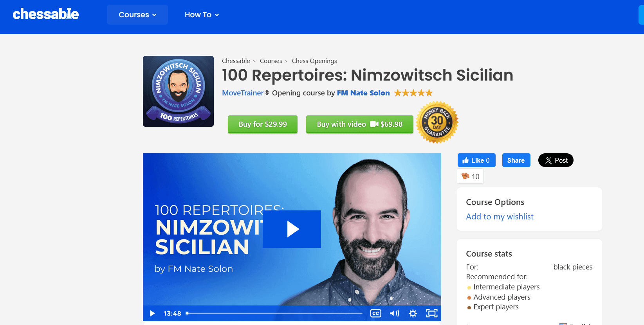Post the course on X

point(556,160)
